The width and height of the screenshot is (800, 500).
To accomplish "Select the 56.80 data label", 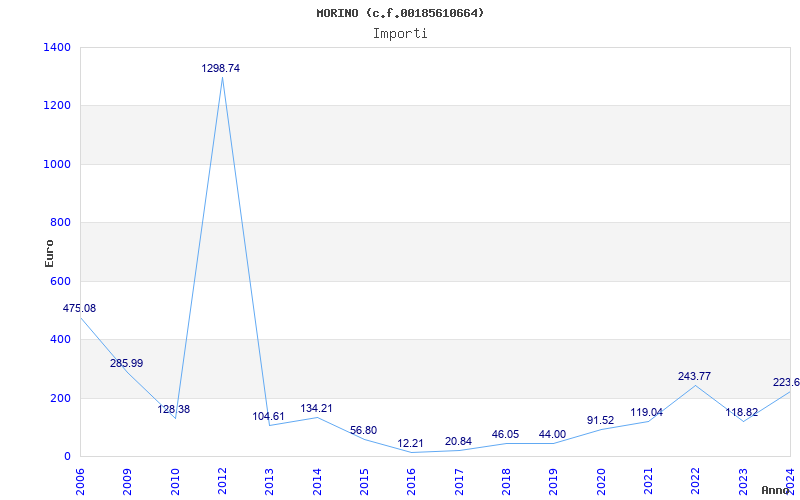I will coord(363,430).
